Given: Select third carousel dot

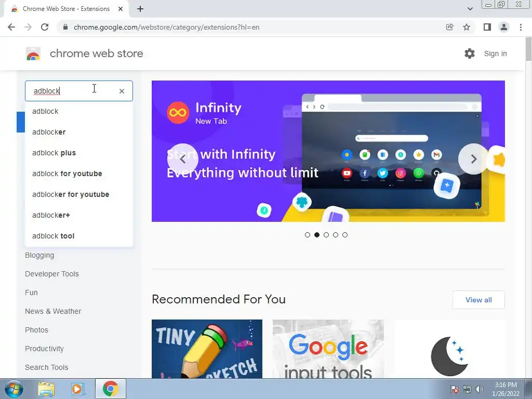Looking at the screenshot, I should pyautogui.click(x=326, y=235).
